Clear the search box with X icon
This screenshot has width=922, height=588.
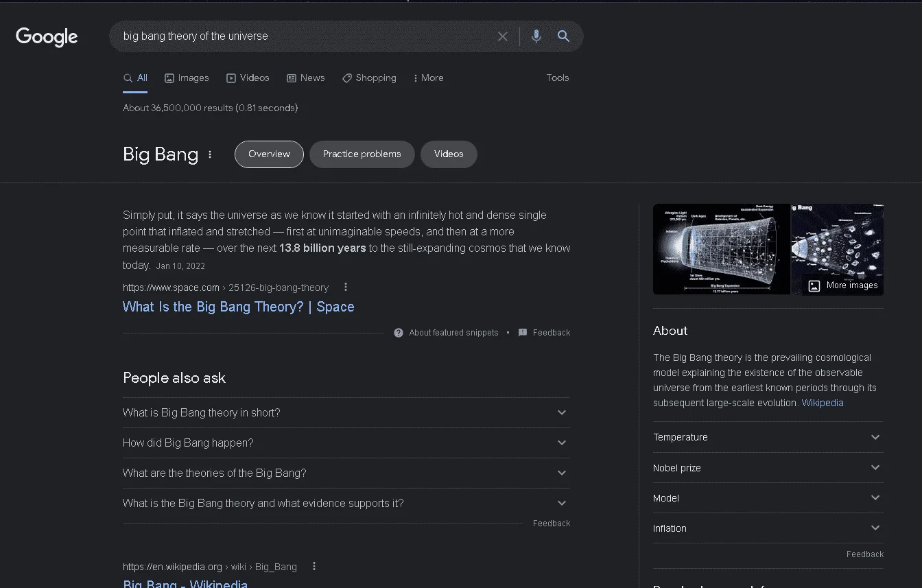click(x=503, y=36)
